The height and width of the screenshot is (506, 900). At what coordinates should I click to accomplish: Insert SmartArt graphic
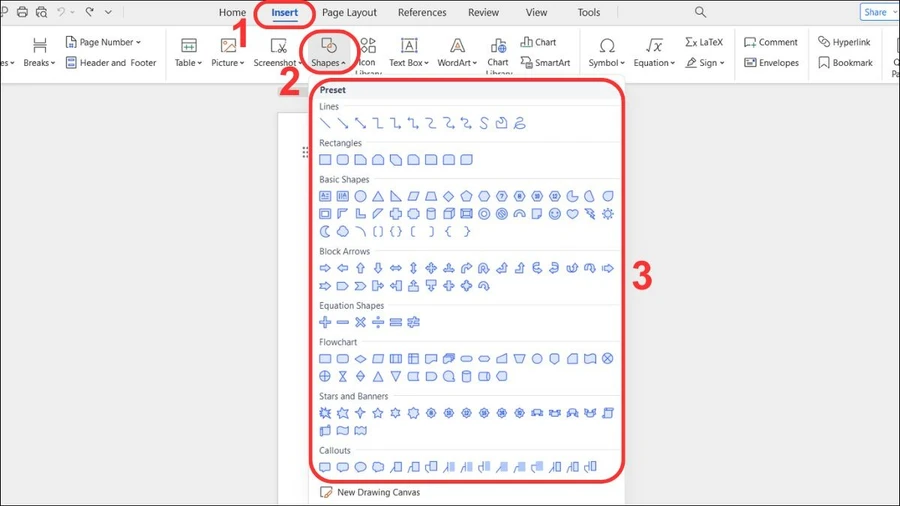(x=545, y=63)
